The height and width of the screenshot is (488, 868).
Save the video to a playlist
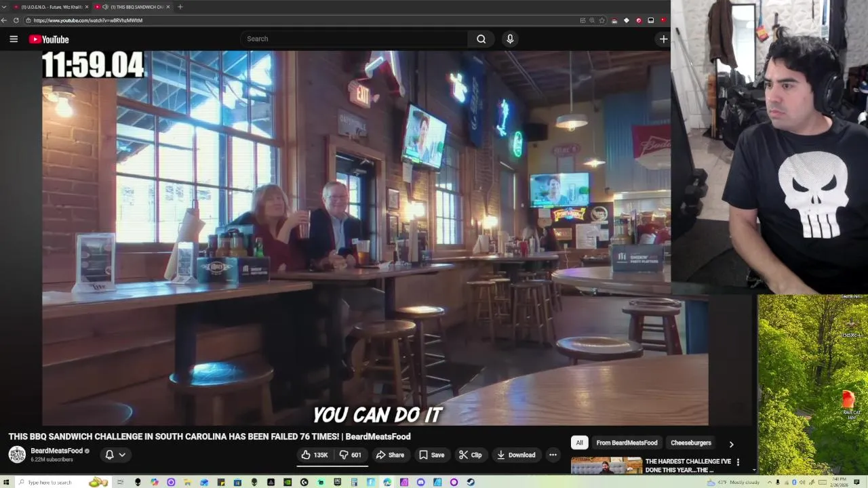point(431,455)
